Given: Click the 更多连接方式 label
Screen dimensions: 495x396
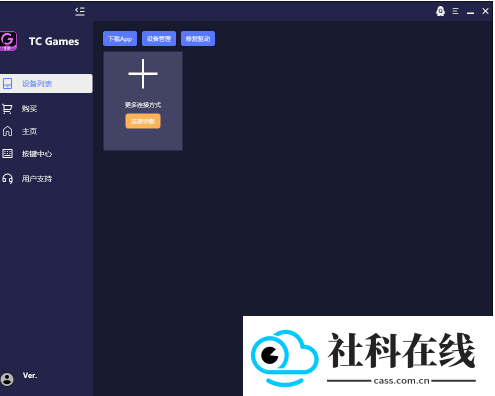Looking at the screenshot, I should [x=143, y=105].
